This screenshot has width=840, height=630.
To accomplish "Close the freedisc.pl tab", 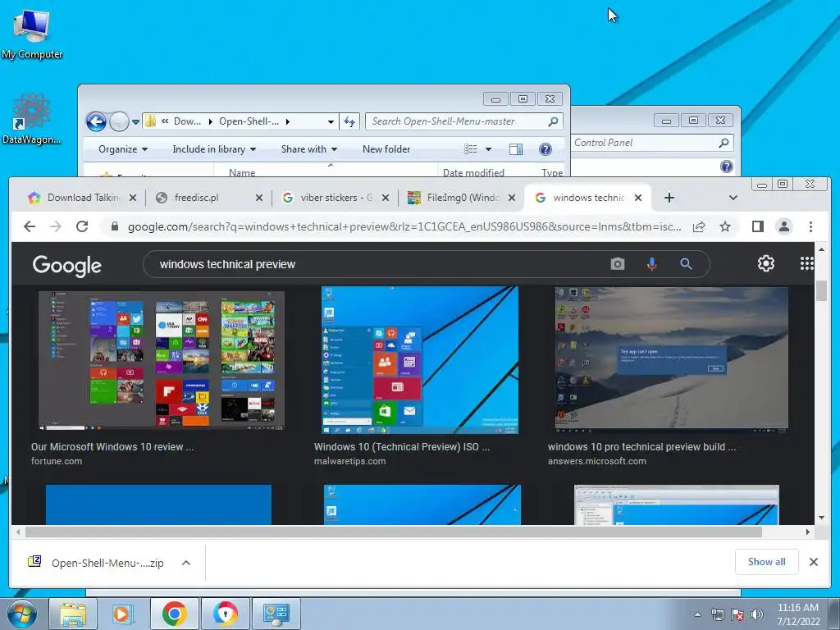I will [x=258, y=198].
